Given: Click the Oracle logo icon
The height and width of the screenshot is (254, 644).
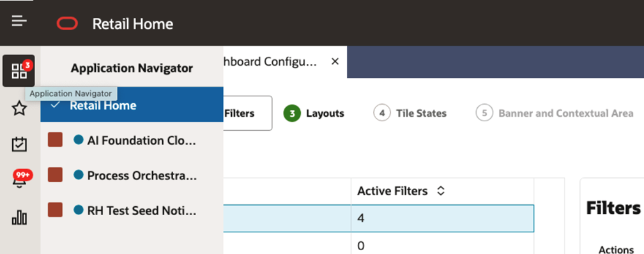Looking at the screenshot, I should point(67,24).
